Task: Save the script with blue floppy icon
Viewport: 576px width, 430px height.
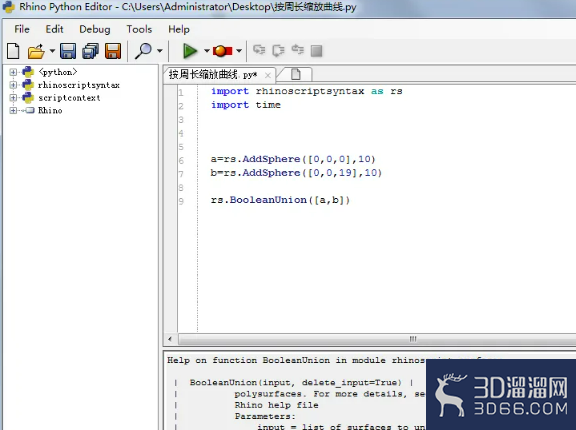Action: click(68, 51)
